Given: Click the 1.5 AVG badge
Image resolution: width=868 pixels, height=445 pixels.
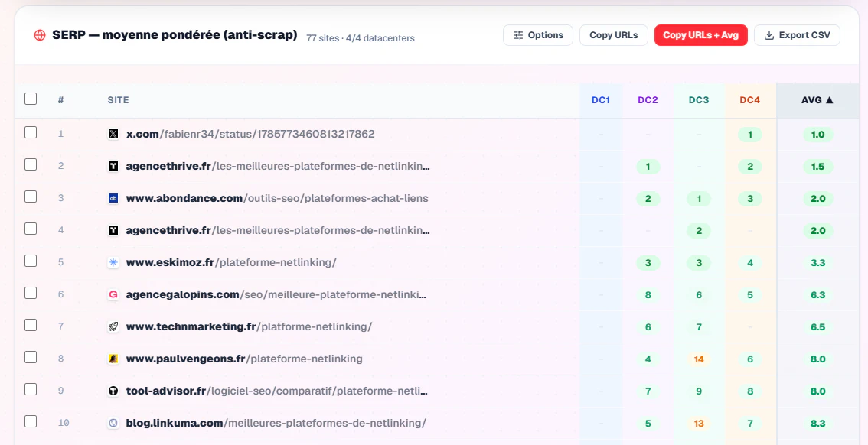Looking at the screenshot, I should (x=817, y=167).
